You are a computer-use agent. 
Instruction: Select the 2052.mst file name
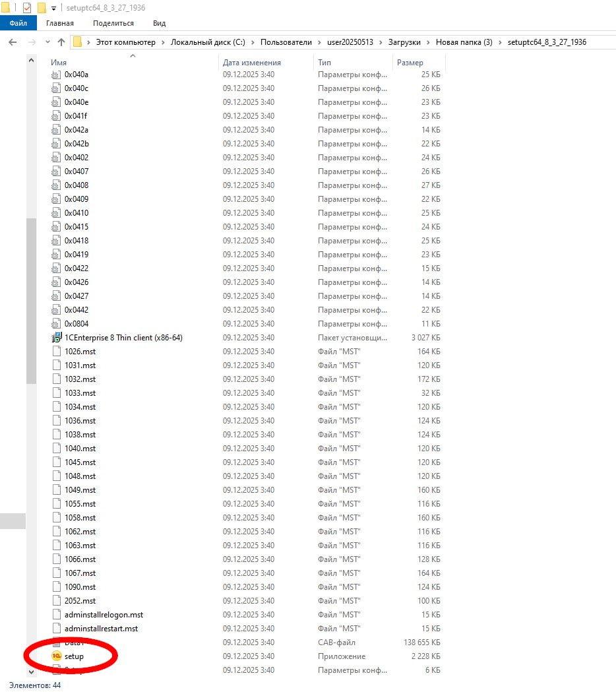point(80,601)
